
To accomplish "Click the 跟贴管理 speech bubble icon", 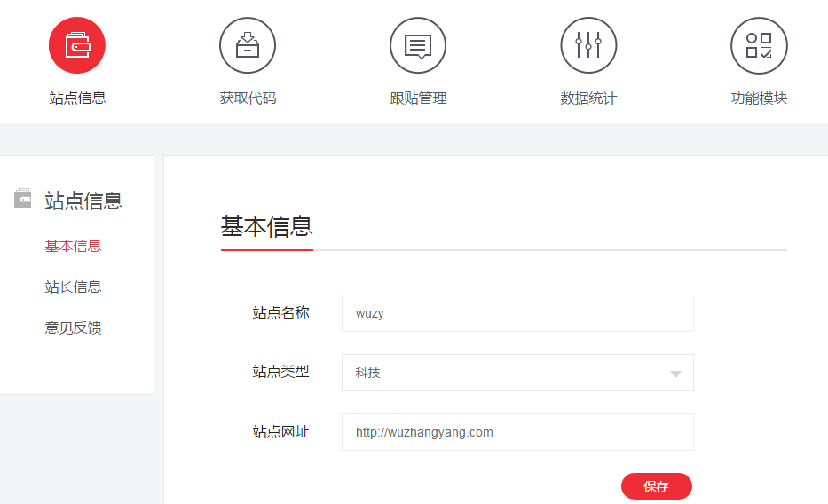I will coord(418,45).
